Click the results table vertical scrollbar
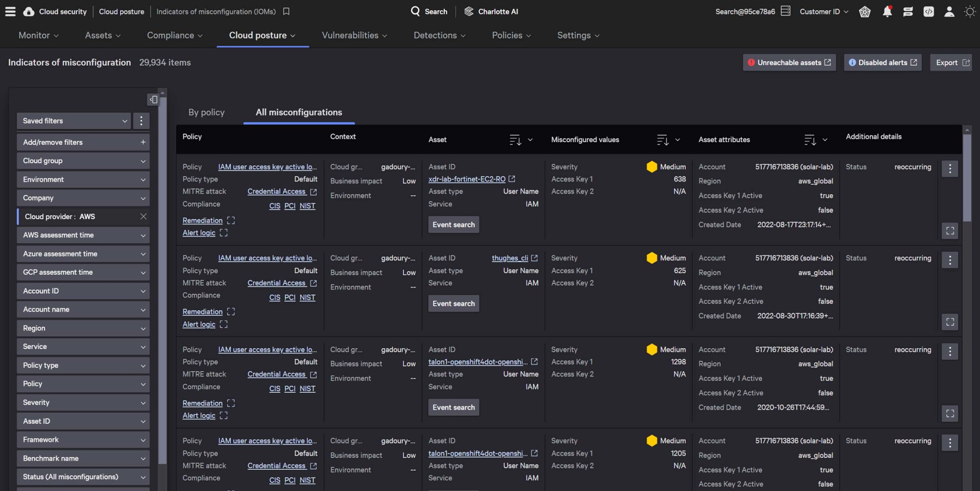The height and width of the screenshot is (491, 980). click(967, 177)
